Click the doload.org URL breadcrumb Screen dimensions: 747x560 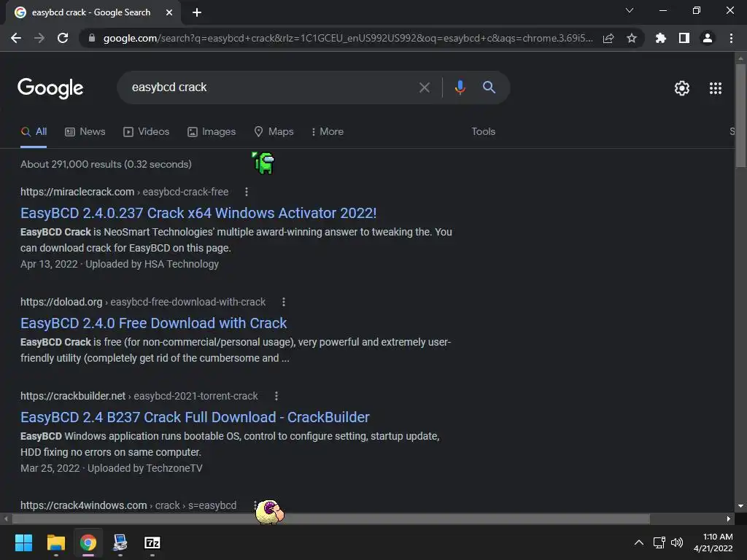tap(143, 302)
